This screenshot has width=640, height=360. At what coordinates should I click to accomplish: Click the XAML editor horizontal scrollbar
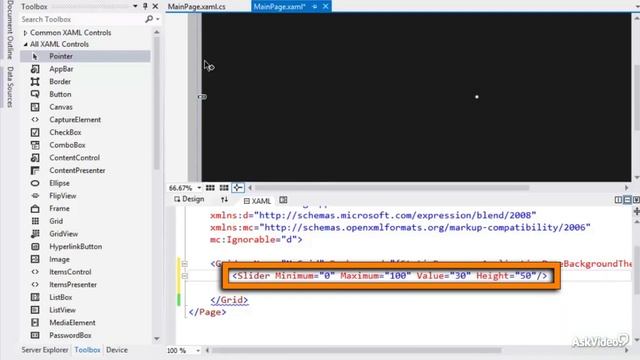click(356, 350)
